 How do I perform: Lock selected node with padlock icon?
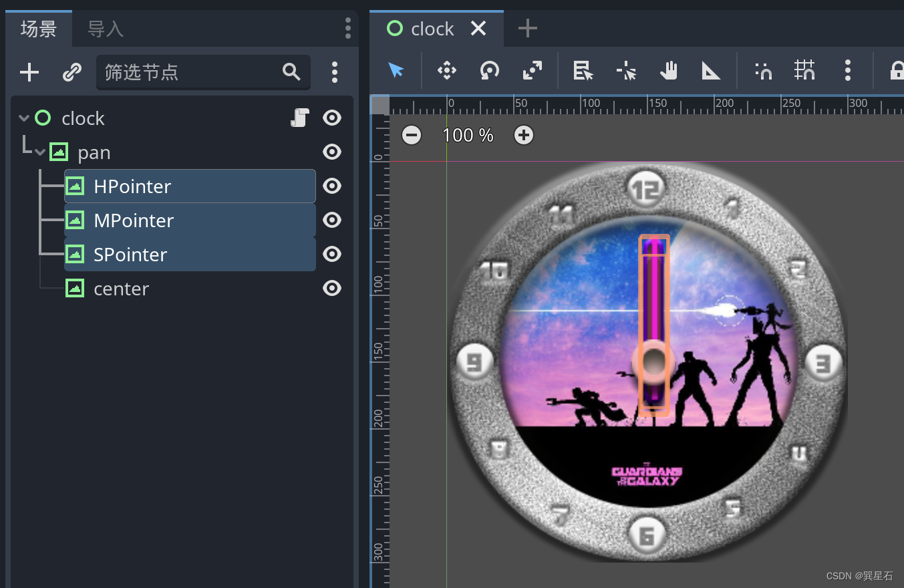(x=897, y=69)
